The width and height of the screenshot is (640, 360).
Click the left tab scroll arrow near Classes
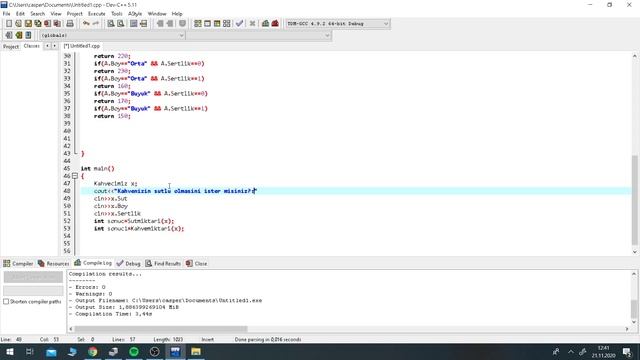(x=47, y=46)
